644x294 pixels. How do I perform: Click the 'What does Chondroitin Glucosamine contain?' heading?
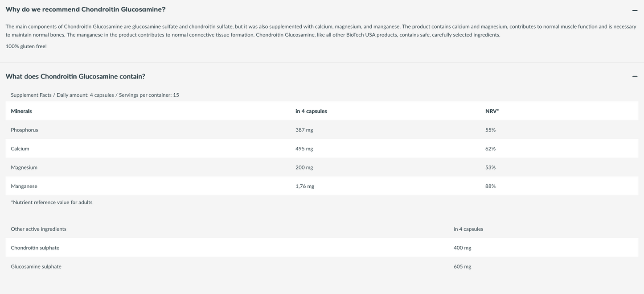pyautogui.click(x=75, y=76)
